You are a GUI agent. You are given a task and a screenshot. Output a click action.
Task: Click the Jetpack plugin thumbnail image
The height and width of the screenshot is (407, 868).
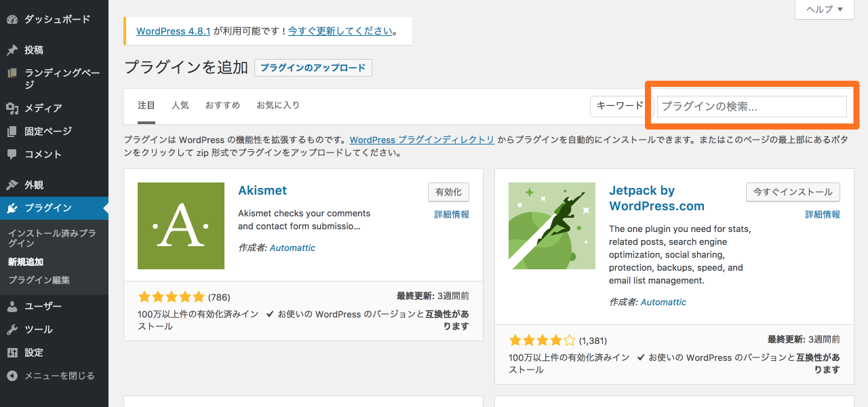coord(552,226)
